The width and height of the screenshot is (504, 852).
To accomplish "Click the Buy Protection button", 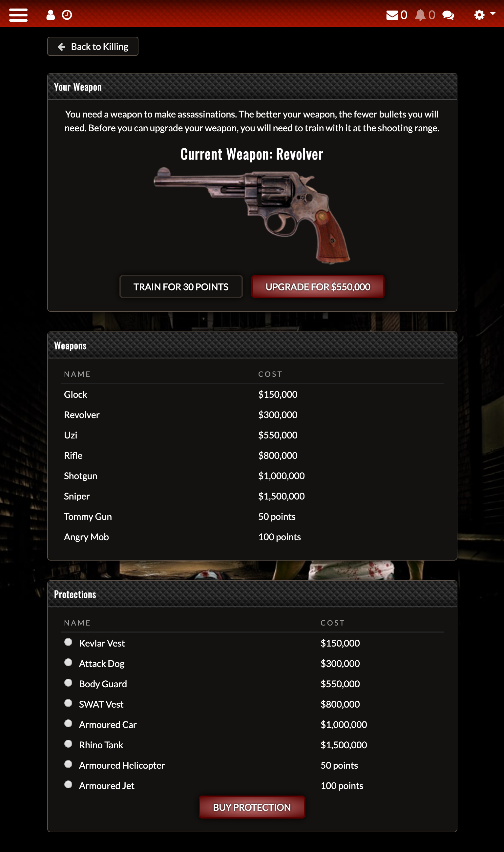I will click(x=252, y=807).
